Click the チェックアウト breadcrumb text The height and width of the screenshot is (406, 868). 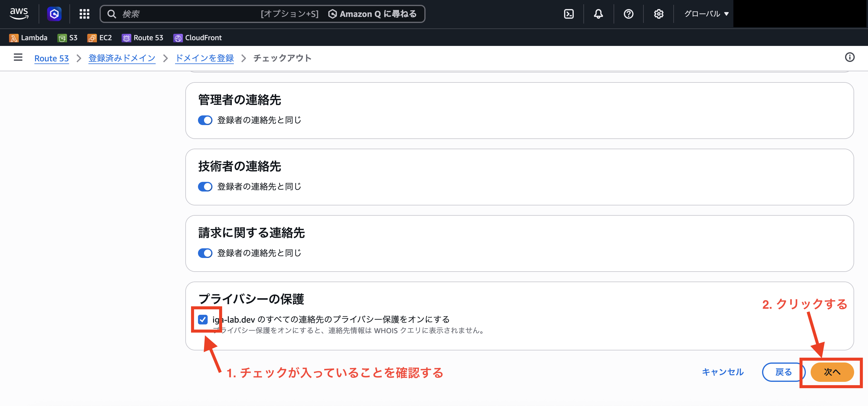(282, 58)
